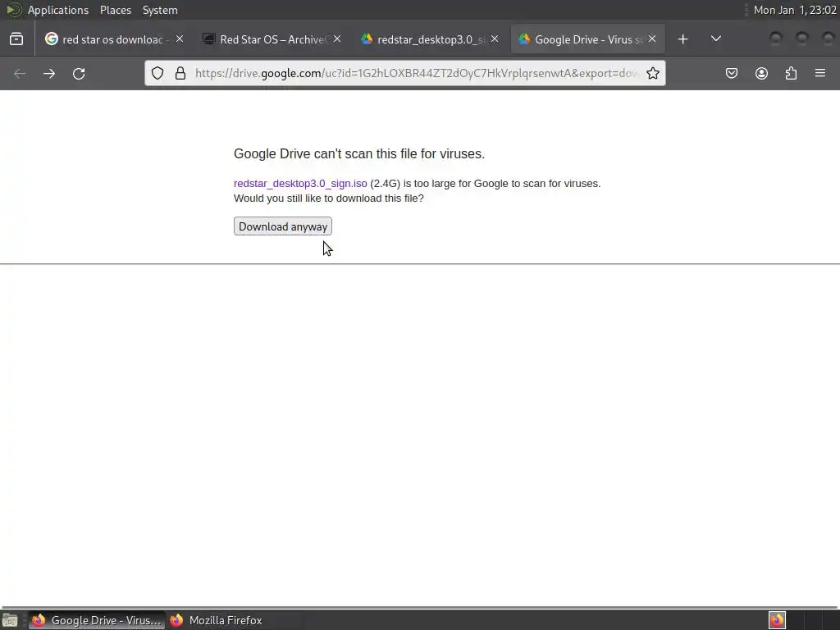840x630 pixels.
Task: Open the Firefox account icon
Action: click(x=761, y=73)
